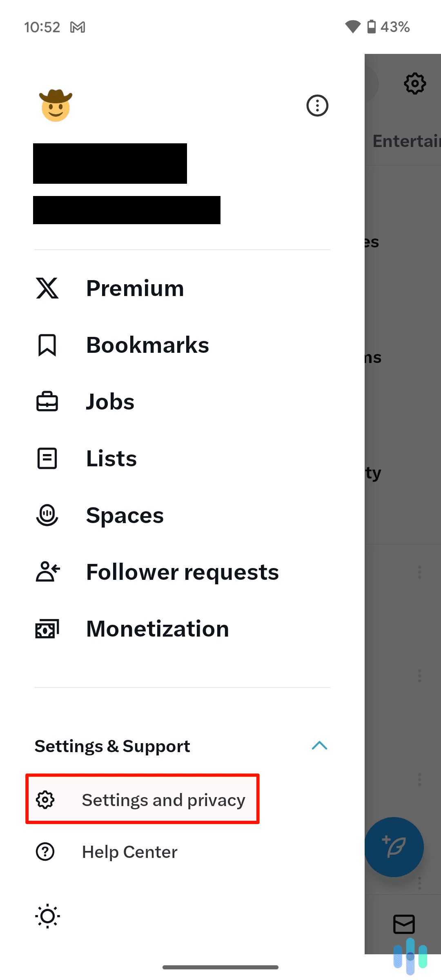Toggle the display brightness theme icon

pyautogui.click(x=47, y=916)
